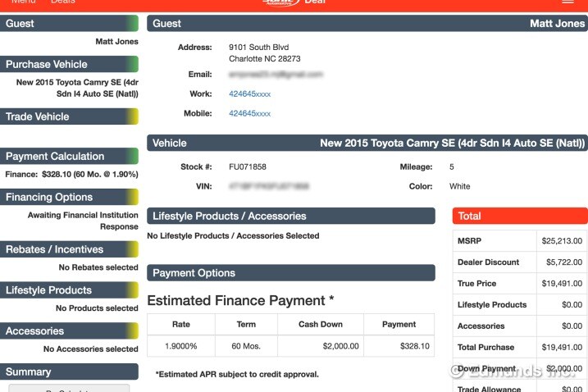Open the Guest section in the sidebar
Image resolution: width=588 pixels, height=392 pixels.
tap(69, 23)
